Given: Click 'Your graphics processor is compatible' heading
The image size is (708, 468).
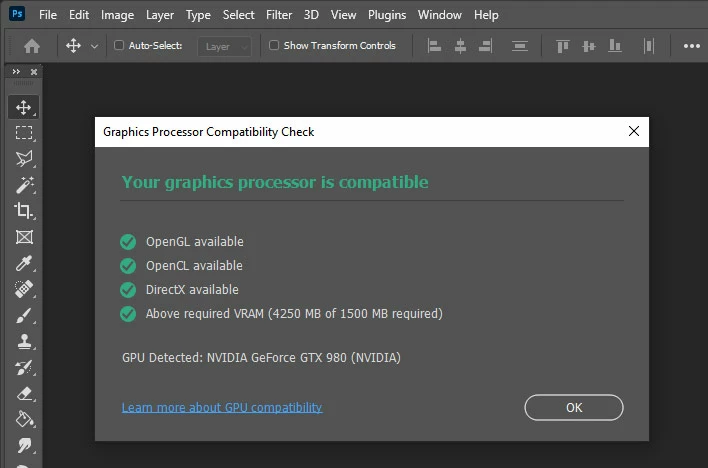Looking at the screenshot, I should [275, 182].
